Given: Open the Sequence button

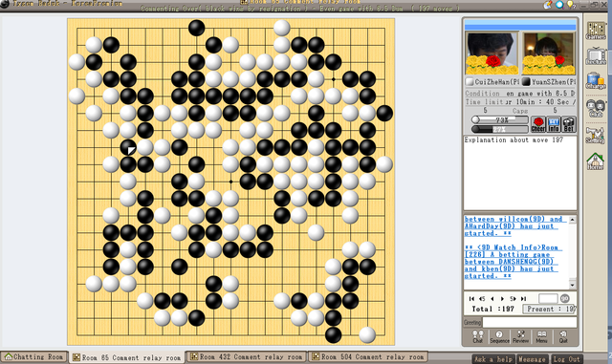Looking at the screenshot, I should tap(499, 336).
